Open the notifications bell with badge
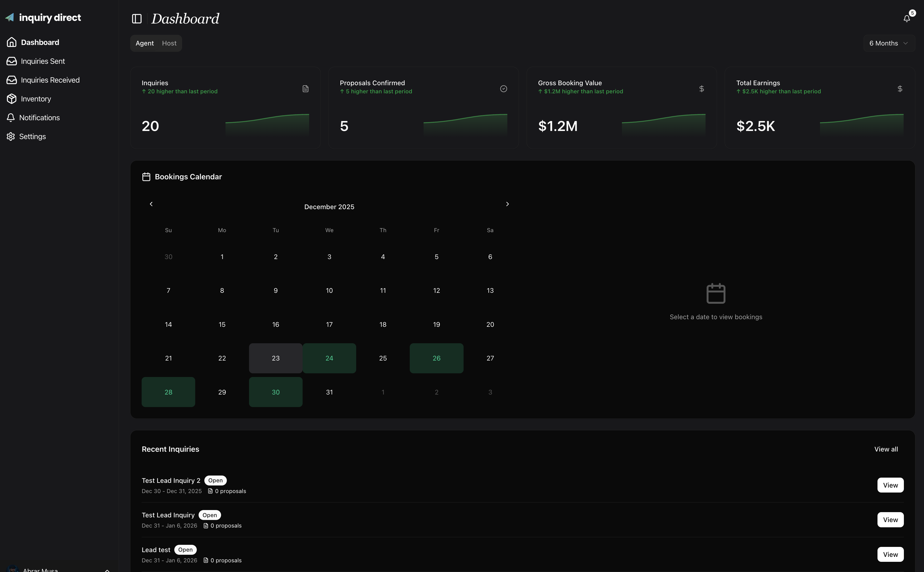The image size is (924, 572). (906, 19)
